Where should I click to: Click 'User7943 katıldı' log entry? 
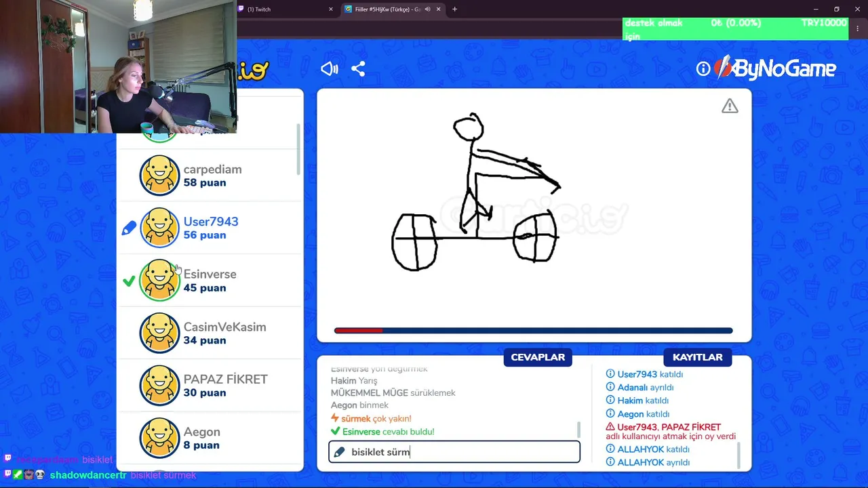point(644,374)
